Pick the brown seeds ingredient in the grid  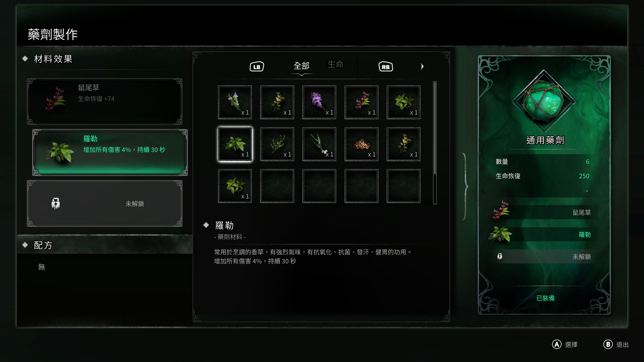click(x=361, y=144)
